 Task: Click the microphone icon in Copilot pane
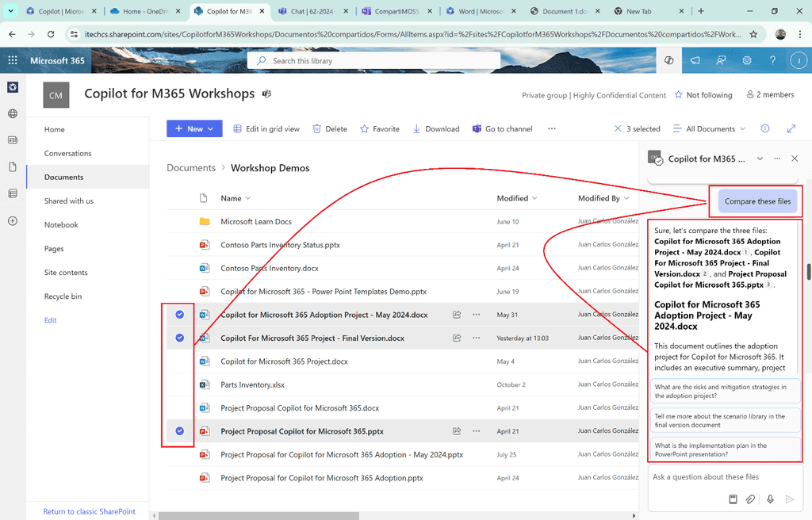pyautogui.click(x=770, y=499)
